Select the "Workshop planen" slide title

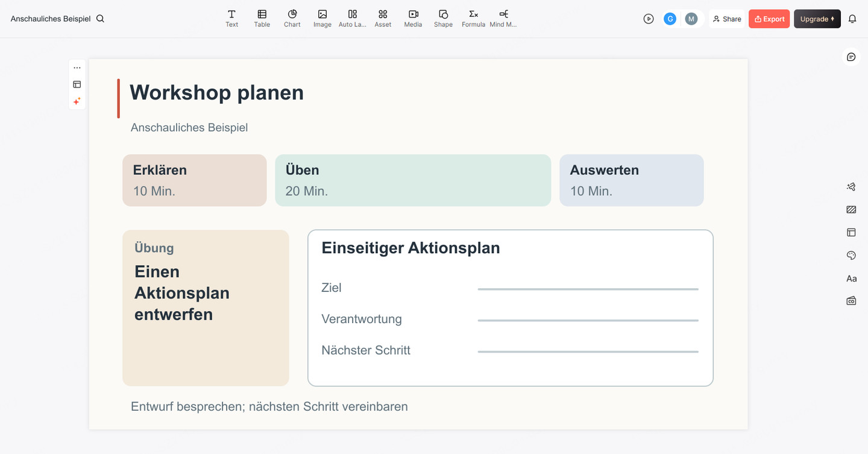click(x=217, y=92)
